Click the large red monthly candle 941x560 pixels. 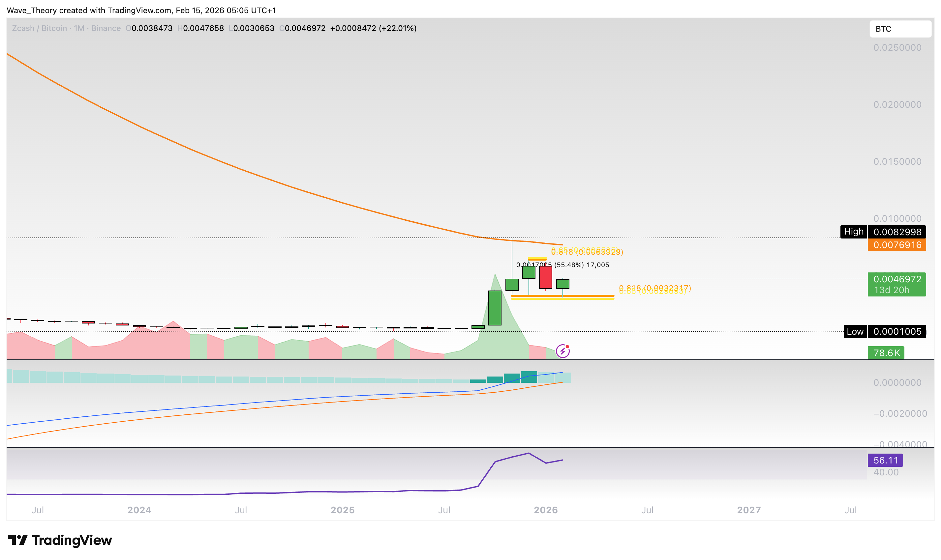point(545,277)
